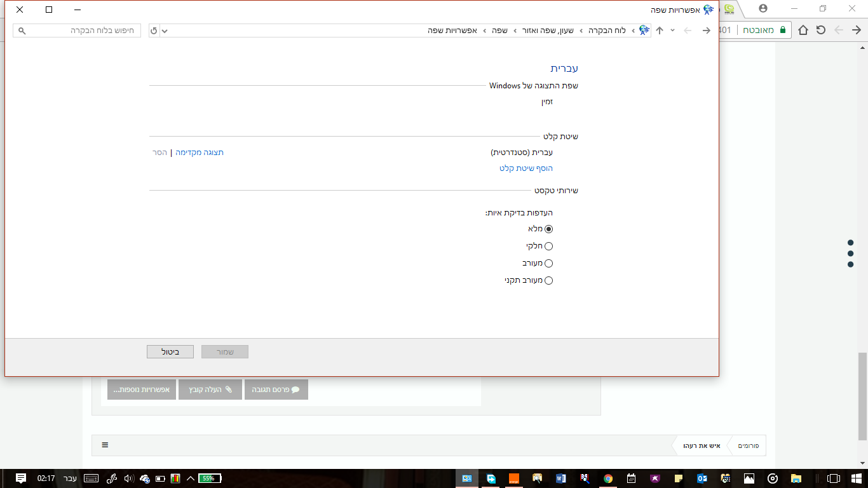Refresh the Control Panel address bar
Viewport: 868px width, 488px height.
click(x=154, y=30)
